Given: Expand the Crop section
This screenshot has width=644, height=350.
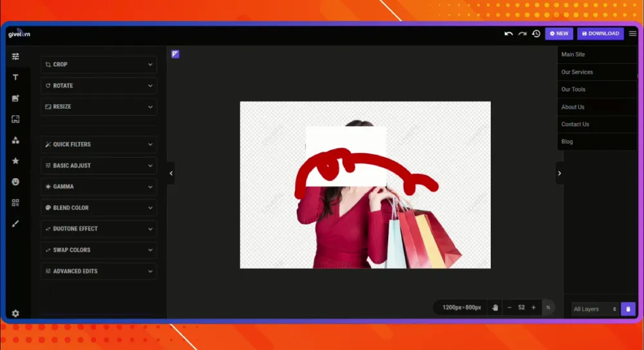Looking at the screenshot, I should coord(99,64).
